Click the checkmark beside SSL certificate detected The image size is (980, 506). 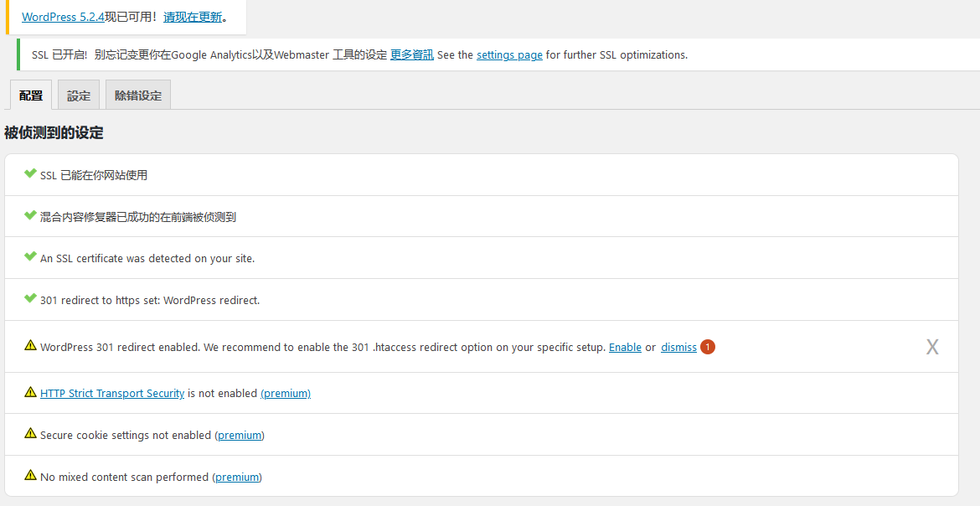pos(30,256)
